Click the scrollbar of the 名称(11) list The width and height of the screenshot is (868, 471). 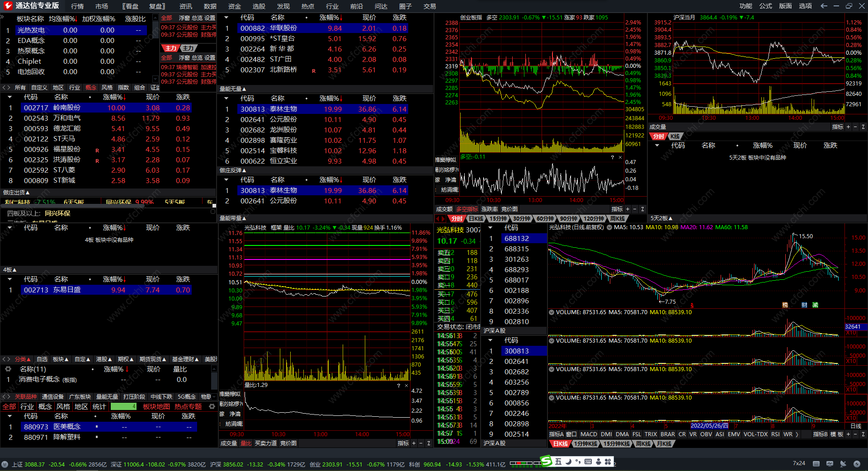(x=214, y=380)
